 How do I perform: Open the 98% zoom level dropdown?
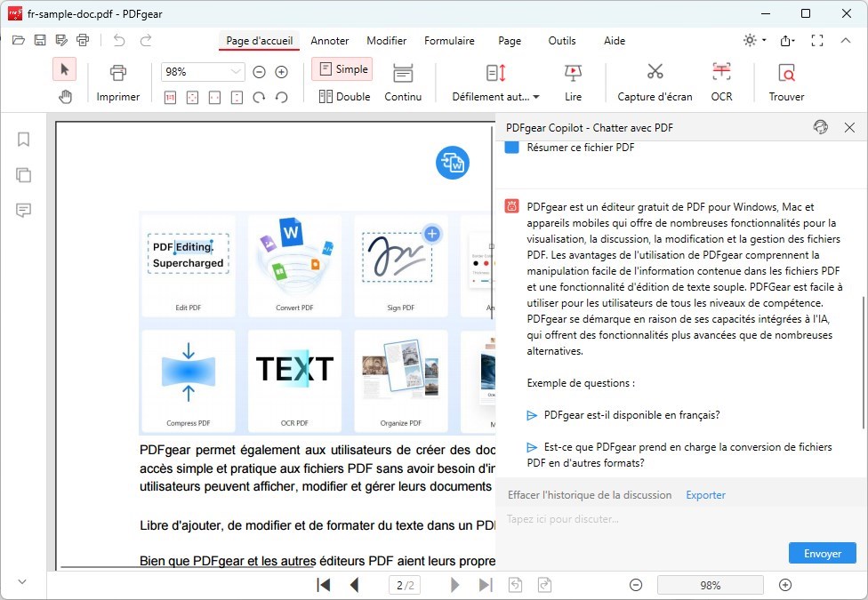pyautogui.click(x=236, y=72)
